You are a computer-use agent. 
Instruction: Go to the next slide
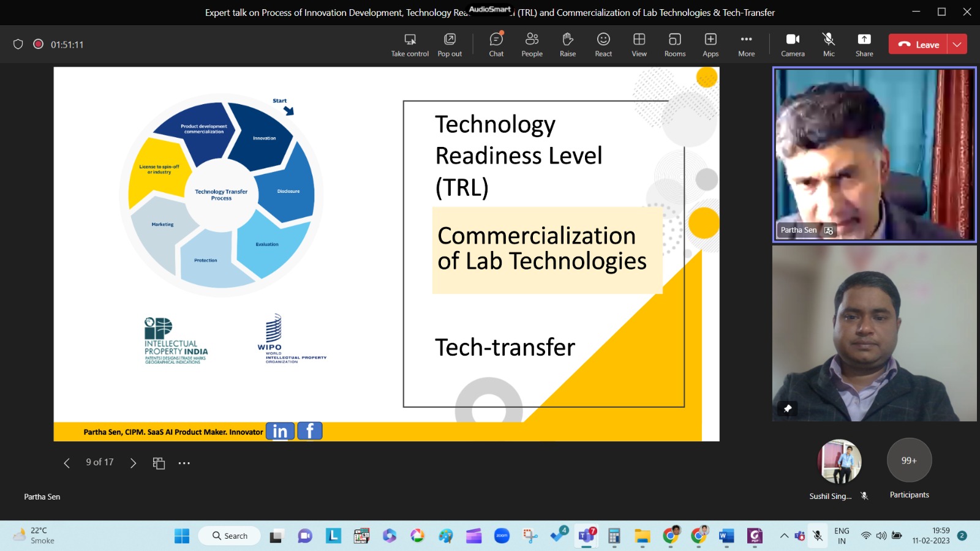pyautogui.click(x=133, y=463)
